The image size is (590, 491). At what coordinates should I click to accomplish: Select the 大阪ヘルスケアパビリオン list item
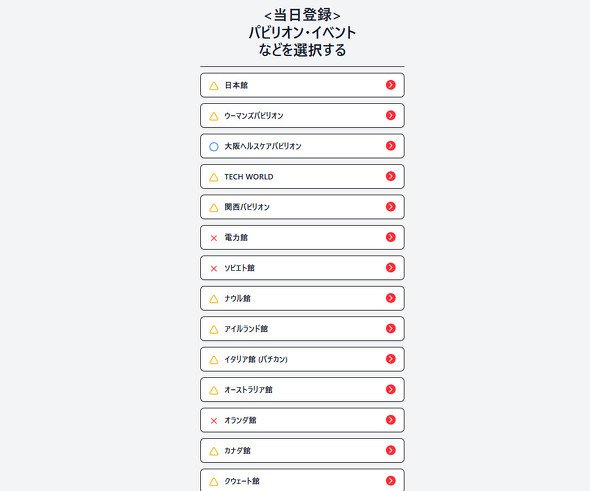pos(302,146)
